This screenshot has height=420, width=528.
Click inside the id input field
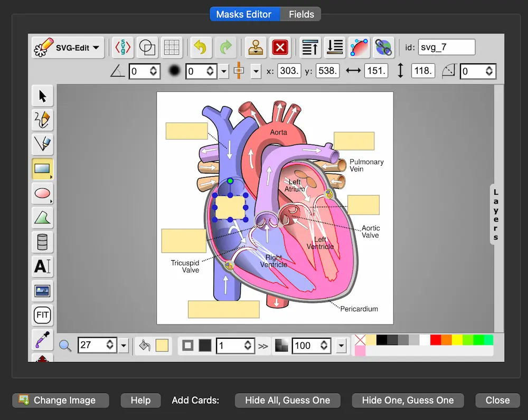tap(446, 47)
